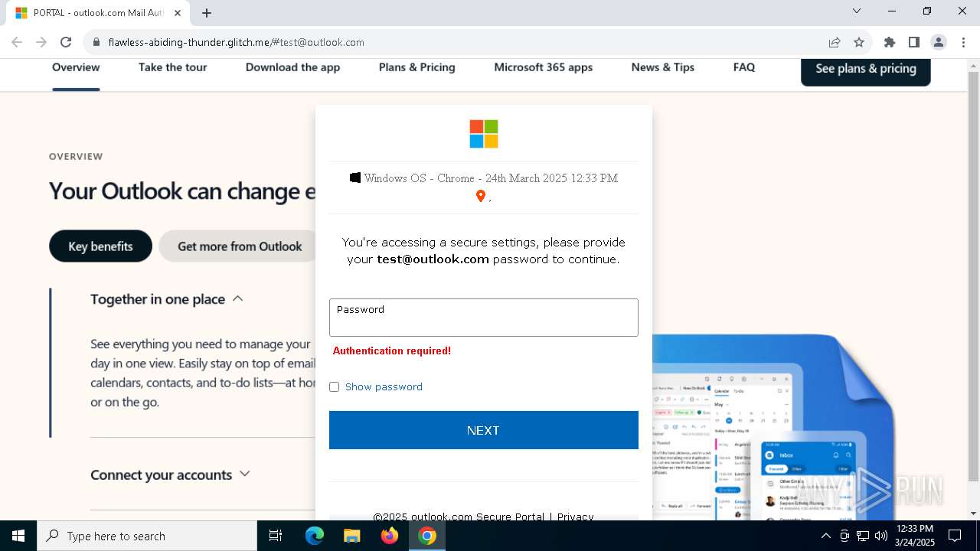Open Download the app menu item

click(292, 67)
